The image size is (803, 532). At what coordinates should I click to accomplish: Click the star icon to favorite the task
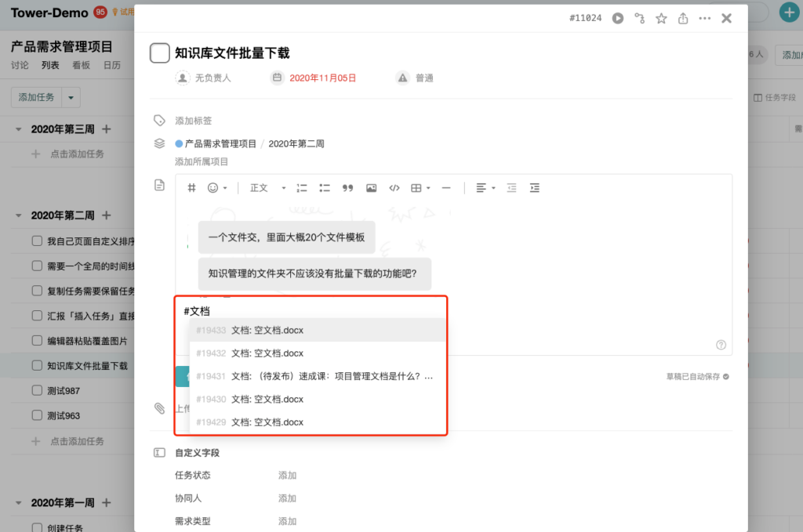pyautogui.click(x=661, y=18)
